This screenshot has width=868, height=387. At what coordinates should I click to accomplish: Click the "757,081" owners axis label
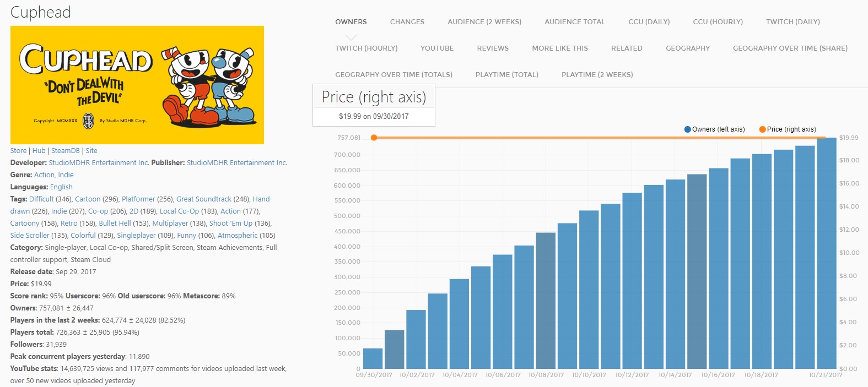[x=349, y=138]
